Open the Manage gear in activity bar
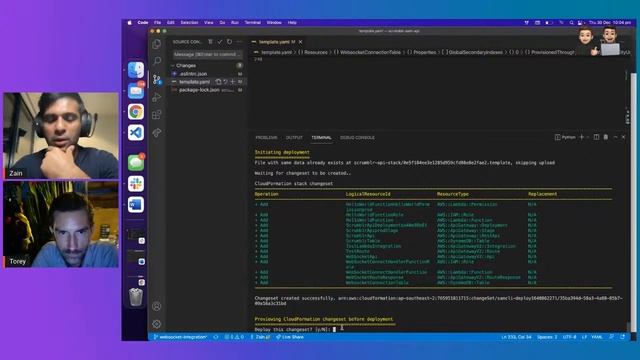The image size is (640, 360). click(157, 324)
